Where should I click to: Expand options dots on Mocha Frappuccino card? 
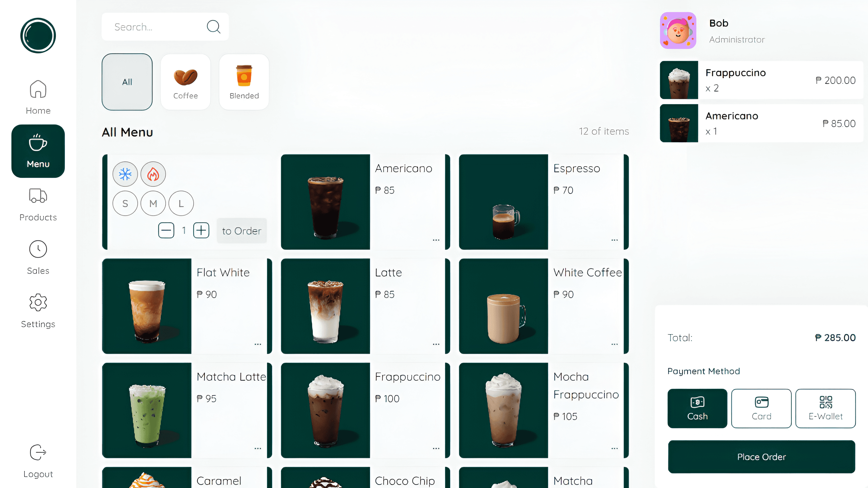coord(614,448)
